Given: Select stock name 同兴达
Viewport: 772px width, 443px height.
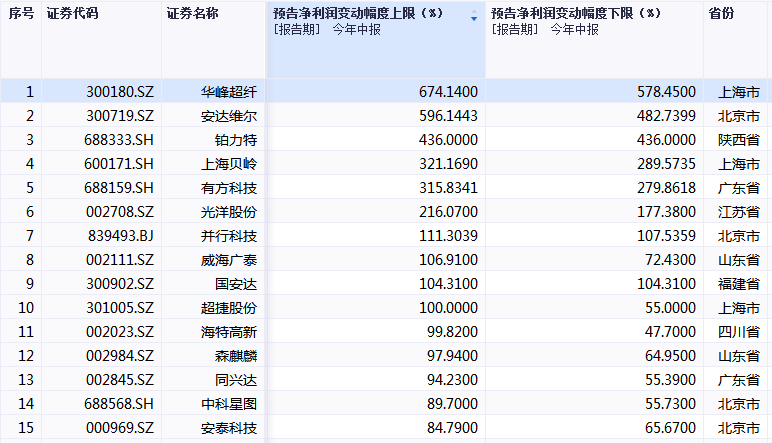Looking at the screenshot, I should click(x=236, y=380).
